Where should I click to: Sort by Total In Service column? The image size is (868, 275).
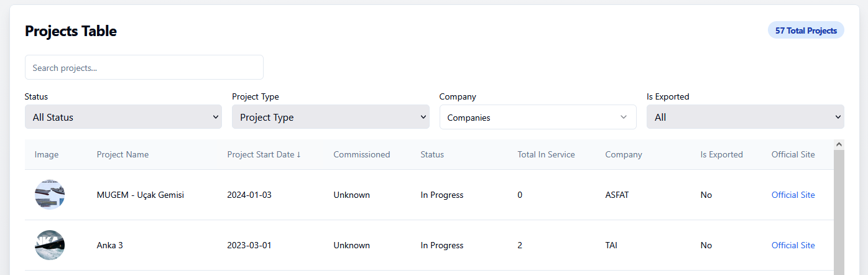click(x=546, y=155)
